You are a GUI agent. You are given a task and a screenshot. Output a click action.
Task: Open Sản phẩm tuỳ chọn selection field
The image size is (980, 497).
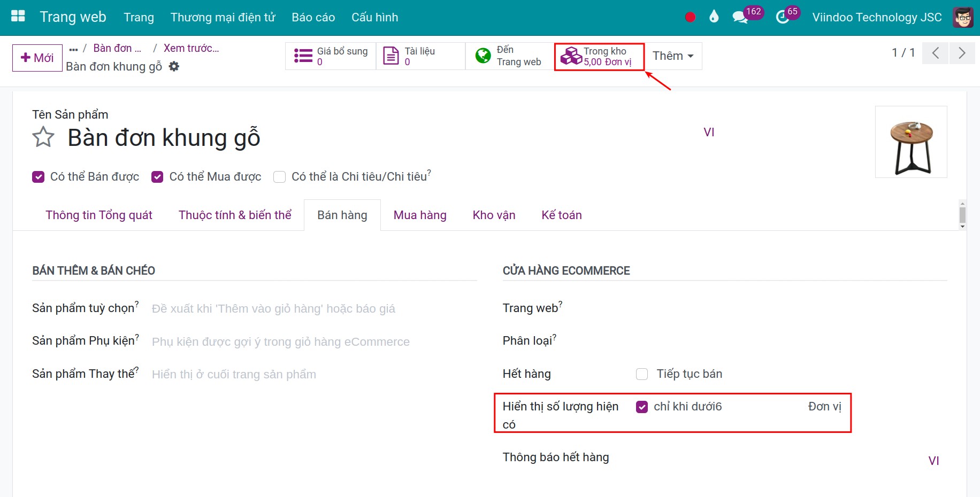click(314, 308)
